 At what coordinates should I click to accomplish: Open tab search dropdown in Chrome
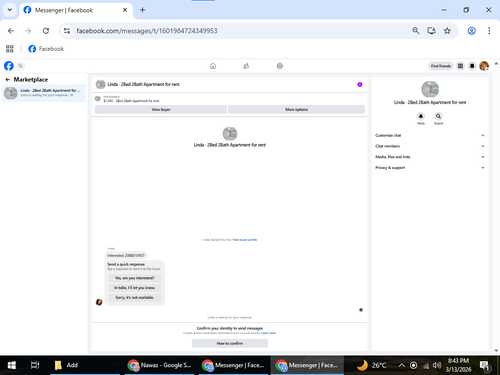[x=10, y=10]
